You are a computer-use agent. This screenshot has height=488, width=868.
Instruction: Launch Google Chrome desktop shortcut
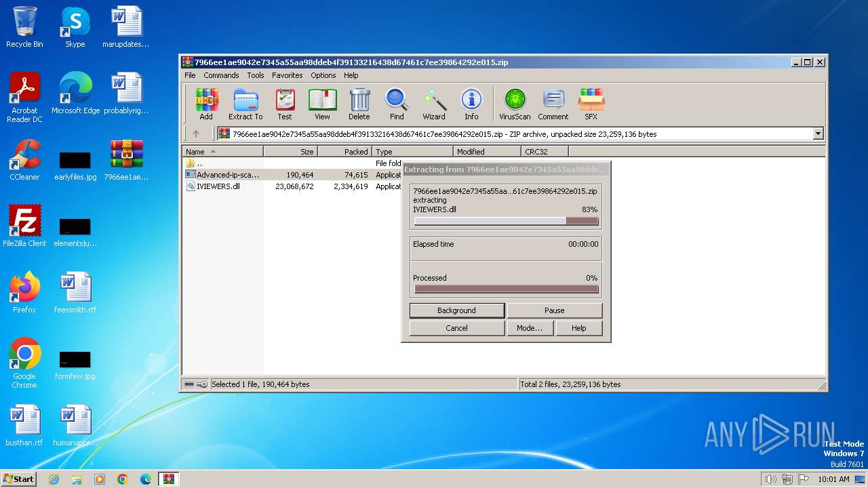[x=24, y=363]
